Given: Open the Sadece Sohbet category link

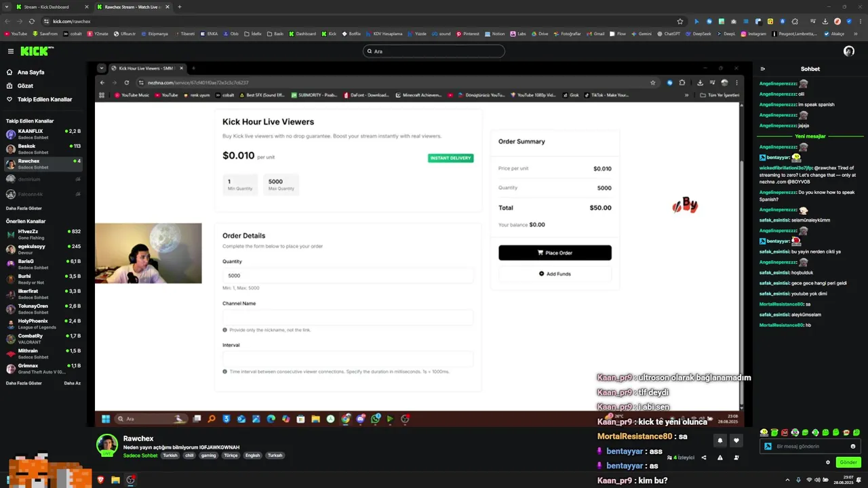Looking at the screenshot, I should 140,455.
